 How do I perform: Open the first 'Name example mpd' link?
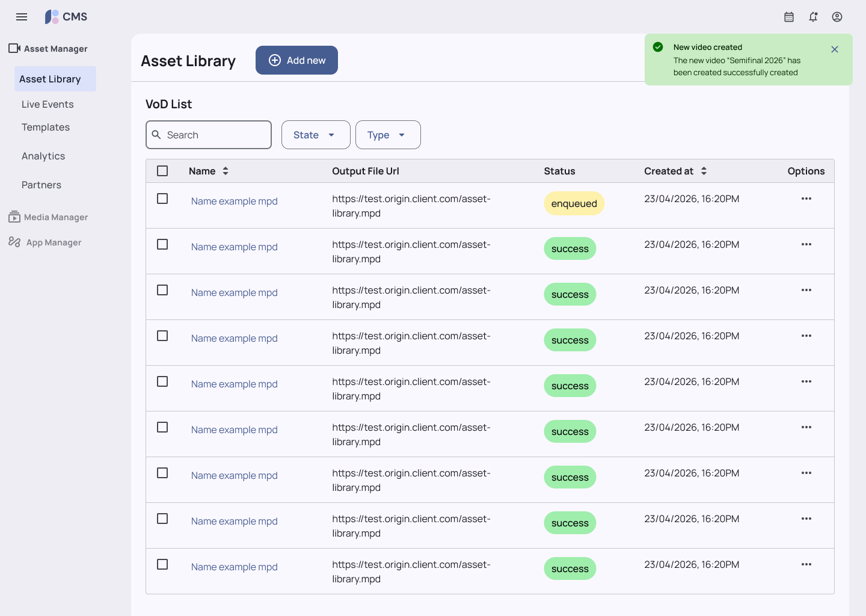[235, 201]
